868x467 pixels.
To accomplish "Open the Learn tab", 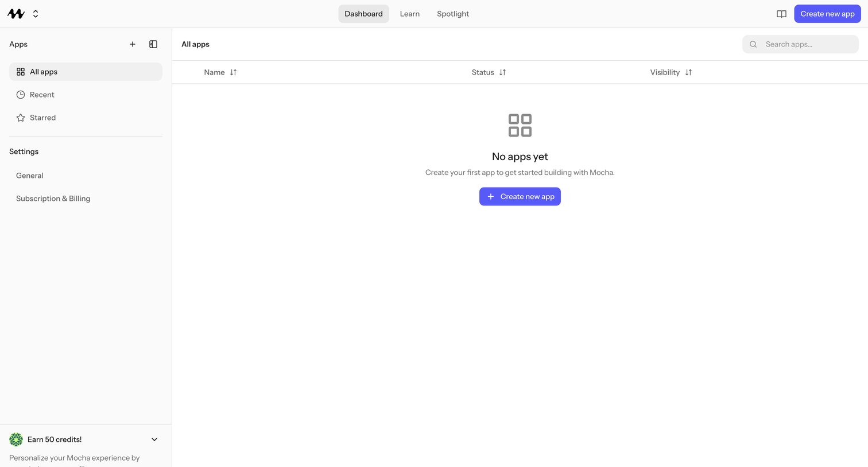I will click(x=410, y=14).
